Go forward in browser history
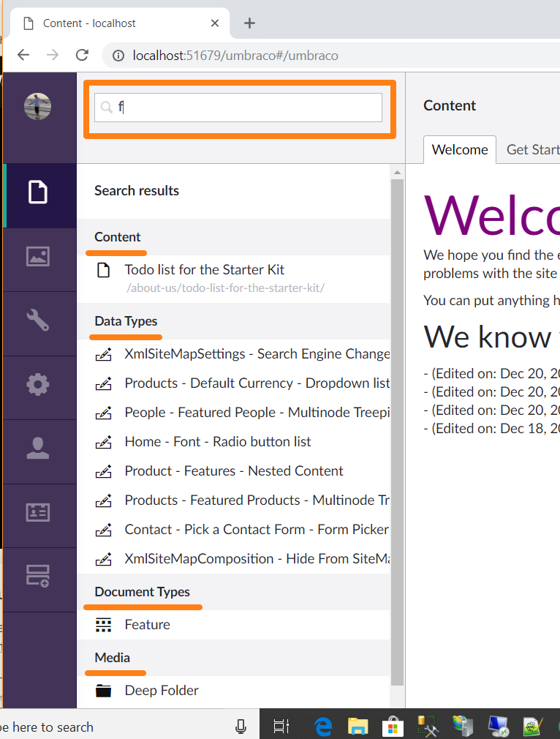560x739 pixels. point(53,55)
